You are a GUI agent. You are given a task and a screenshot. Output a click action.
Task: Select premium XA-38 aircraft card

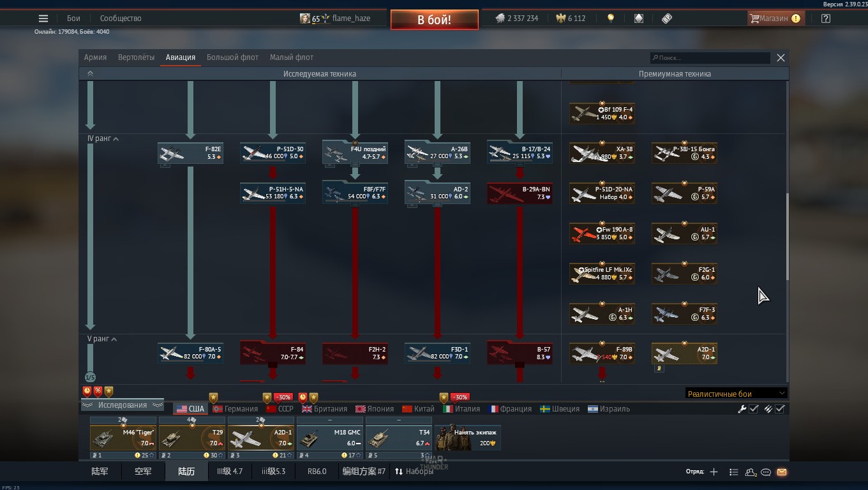[602, 153]
